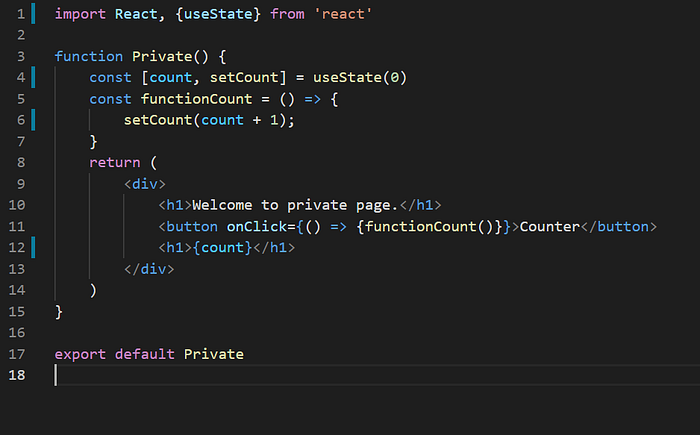Image resolution: width=700 pixels, height=435 pixels.
Task: Click the closing brace on line 7
Action: pyautogui.click(x=93, y=142)
